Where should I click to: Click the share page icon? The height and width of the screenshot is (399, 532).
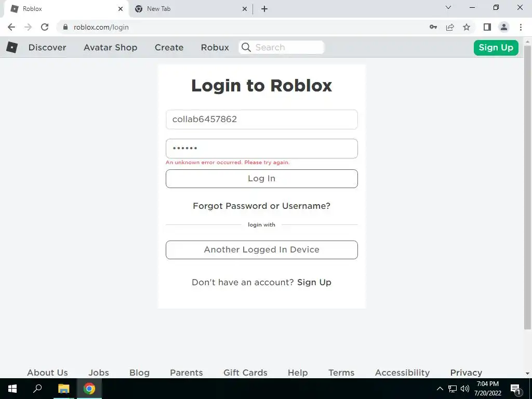[450, 27]
